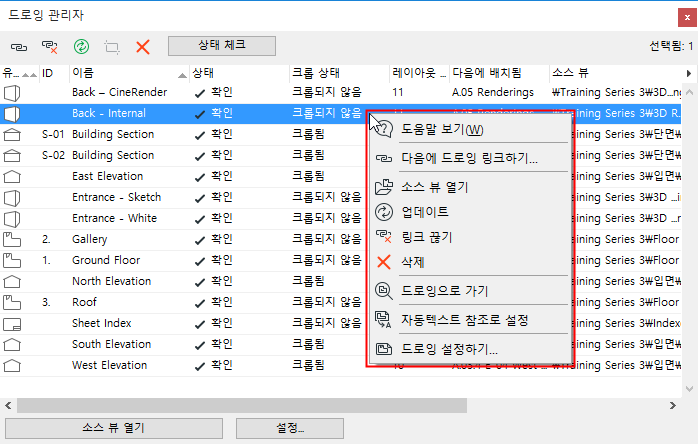Click the horizontal scrollbar thumb
698x444 pixels.
click(x=242, y=406)
